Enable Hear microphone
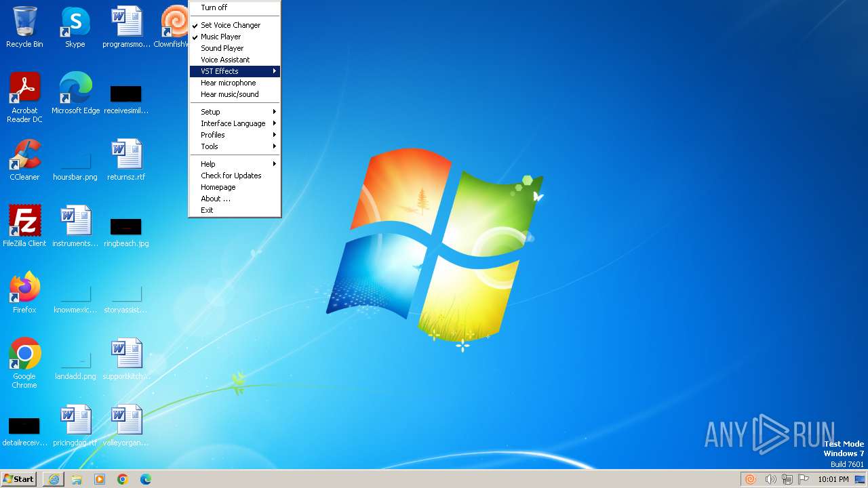The width and height of the screenshot is (868, 488). click(235, 83)
